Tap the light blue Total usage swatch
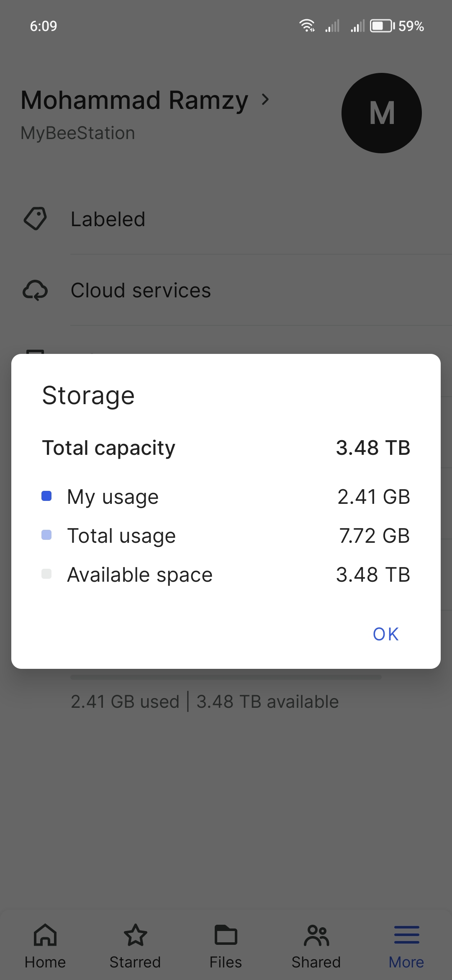Image resolution: width=452 pixels, height=980 pixels. tap(46, 535)
